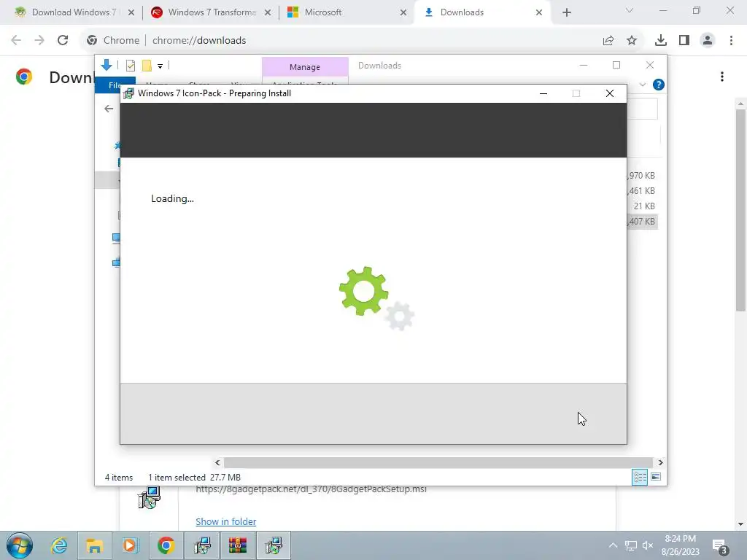This screenshot has width=747, height=560.
Task: Select the Downloads Chrome tab
Action: coord(483,12)
